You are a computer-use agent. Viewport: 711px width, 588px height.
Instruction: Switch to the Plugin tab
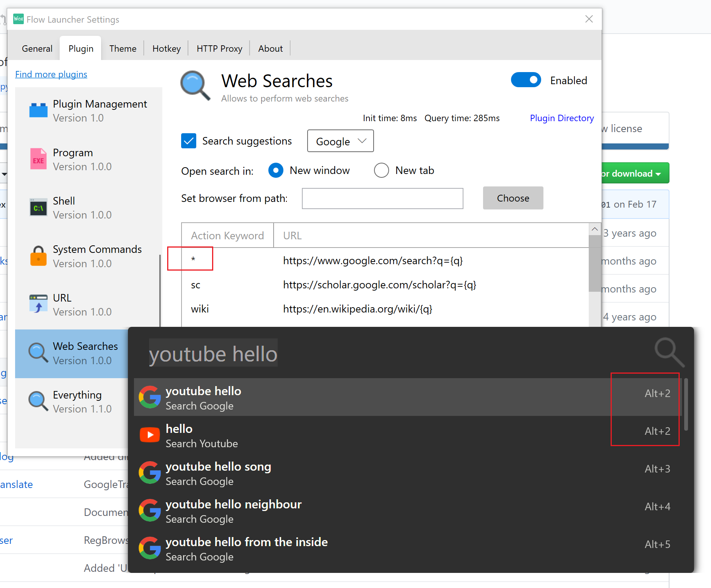81,48
